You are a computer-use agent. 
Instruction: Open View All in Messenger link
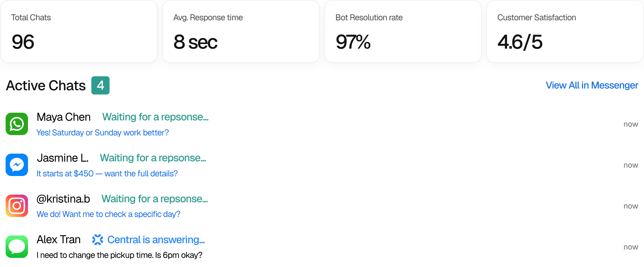(591, 85)
